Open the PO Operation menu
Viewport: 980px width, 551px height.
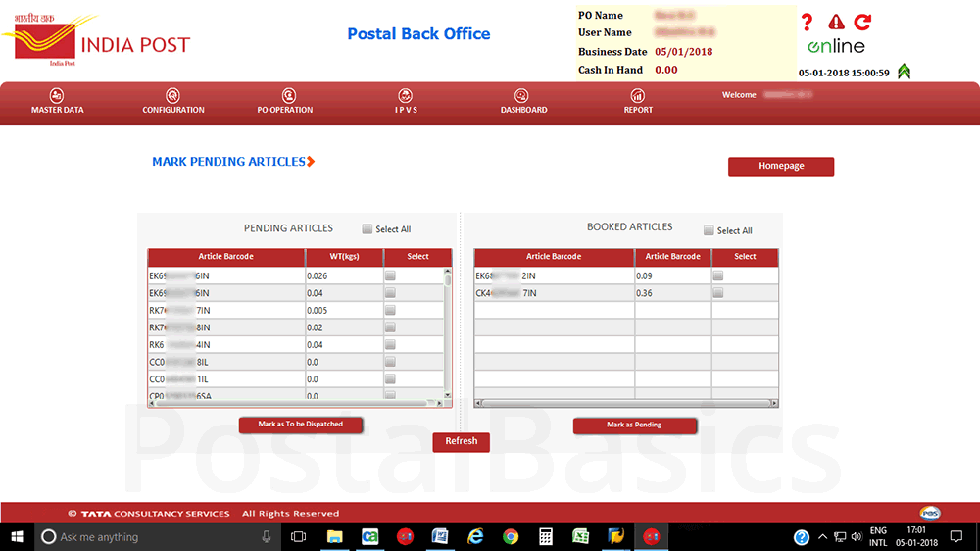[x=285, y=102]
